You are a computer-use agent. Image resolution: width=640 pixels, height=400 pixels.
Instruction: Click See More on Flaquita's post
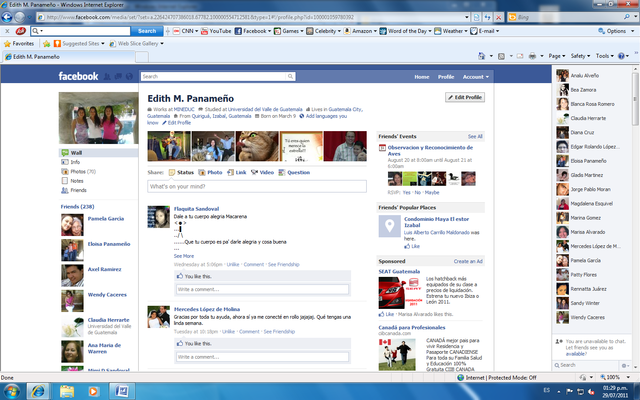pyautogui.click(x=184, y=256)
